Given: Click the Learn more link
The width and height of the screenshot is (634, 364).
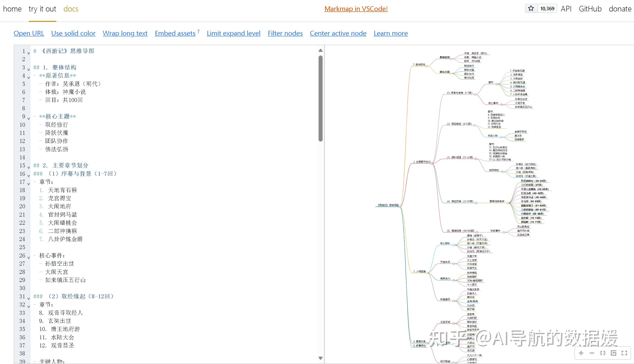Looking at the screenshot, I should coord(391,33).
